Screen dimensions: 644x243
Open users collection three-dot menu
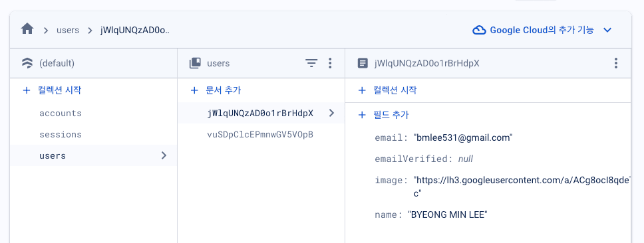click(x=330, y=63)
